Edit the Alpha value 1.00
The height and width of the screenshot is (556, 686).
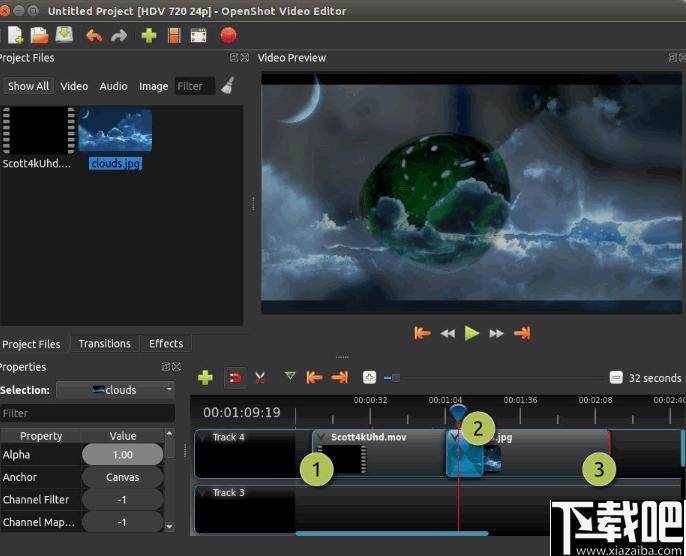pyautogui.click(x=122, y=455)
